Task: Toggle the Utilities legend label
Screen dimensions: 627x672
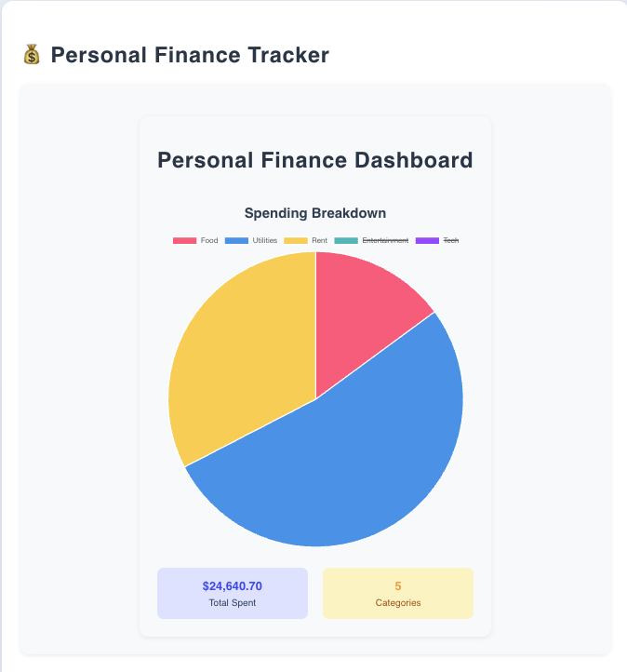Action: (x=265, y=240)
